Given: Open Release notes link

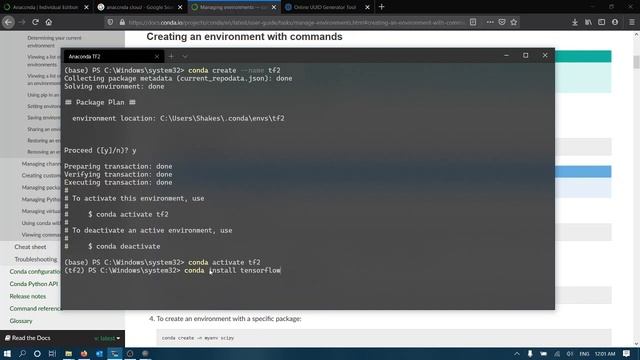Looking at the screenshot, I should (28, 296).
